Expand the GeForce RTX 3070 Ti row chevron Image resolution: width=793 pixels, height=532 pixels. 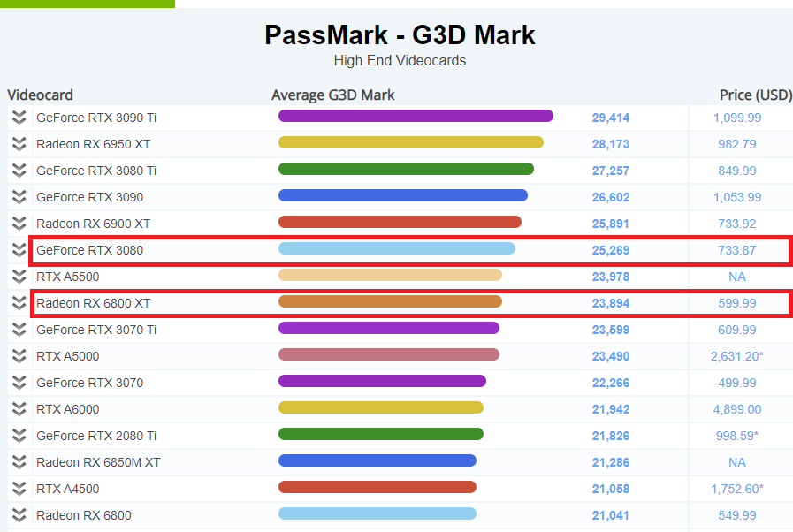[x=19, y=330]
